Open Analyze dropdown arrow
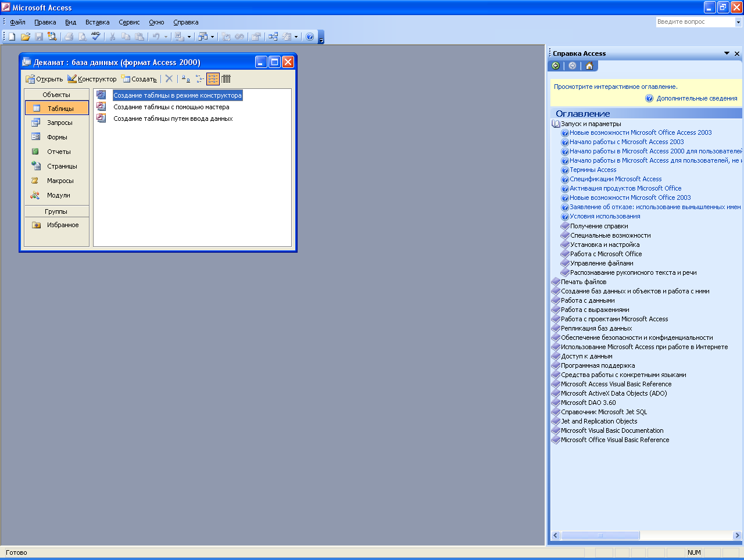This screenshot has height=560, width=744. (212, 37)
